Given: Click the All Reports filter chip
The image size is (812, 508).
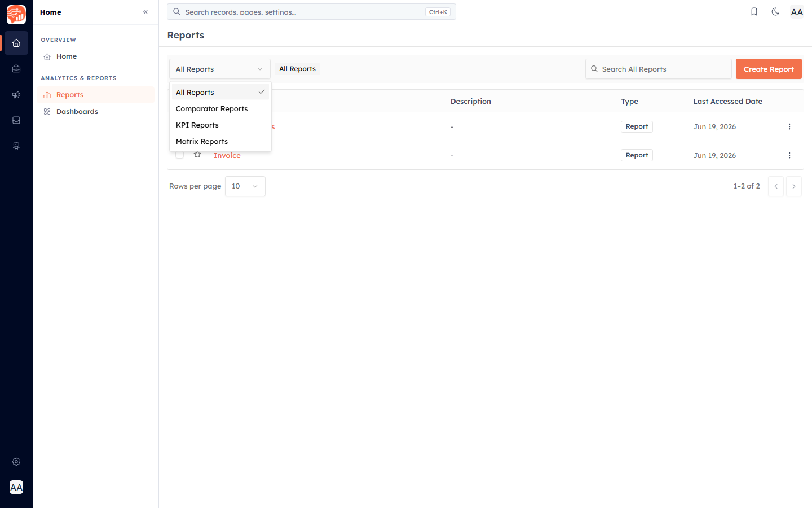Looking at the screenshot, I should point(298,69).
